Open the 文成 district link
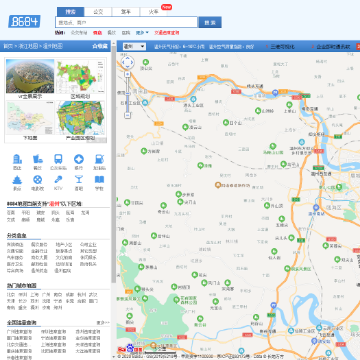The height and width of the screenshot is (360, 360). 11,220
